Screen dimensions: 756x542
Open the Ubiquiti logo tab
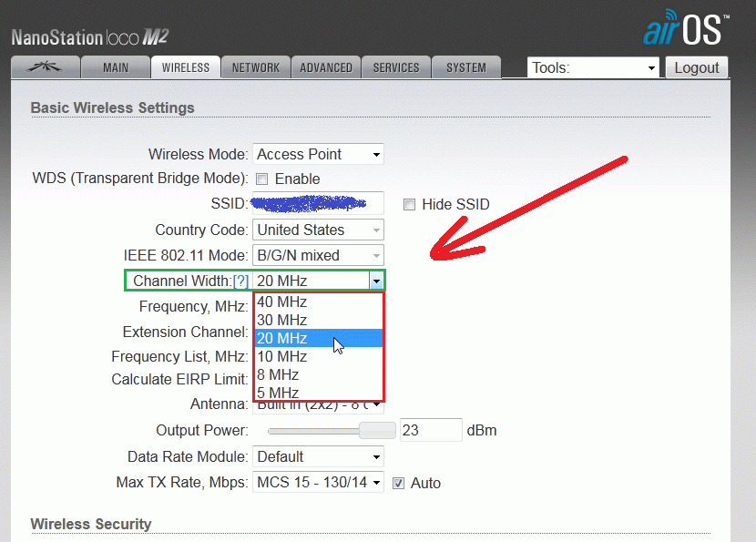click(46, 67)
